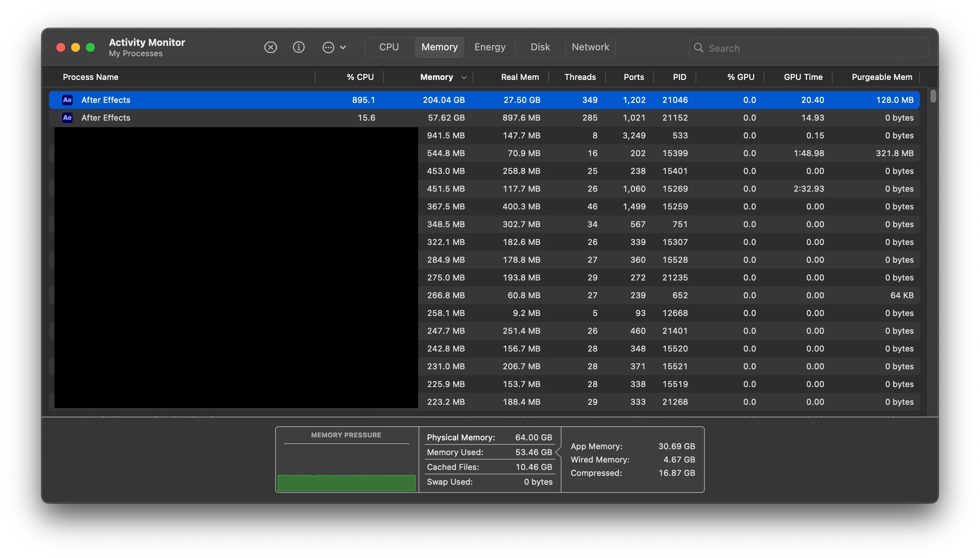Click the vertical scrollbar thumb
980x558 pixels.
pos(933,96)
